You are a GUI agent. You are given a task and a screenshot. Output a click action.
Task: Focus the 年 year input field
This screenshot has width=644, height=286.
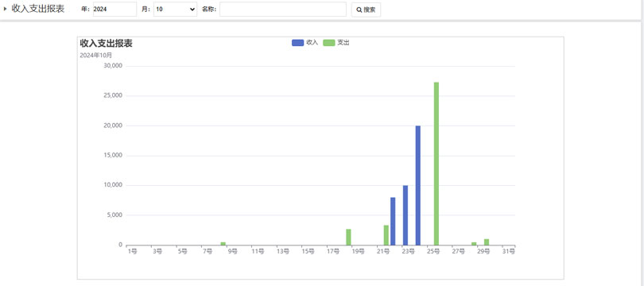114,10
